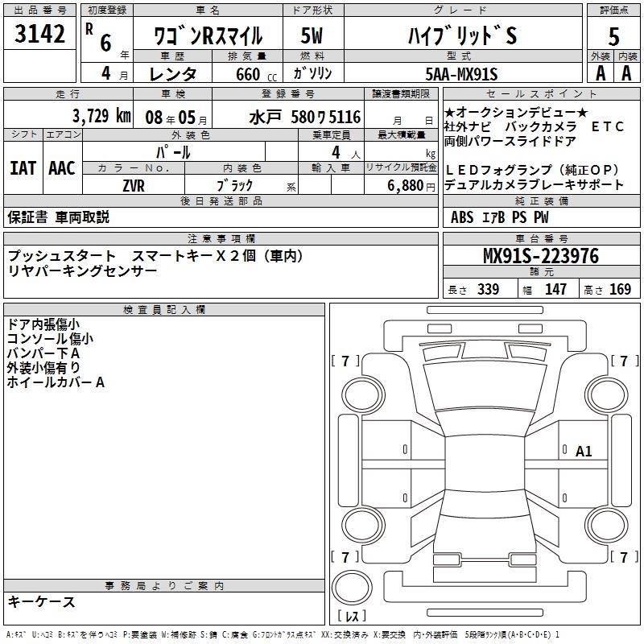The image size is (644, 644).
Task: Select the car name ワゴンRスマイル
Action: [208, 36]
